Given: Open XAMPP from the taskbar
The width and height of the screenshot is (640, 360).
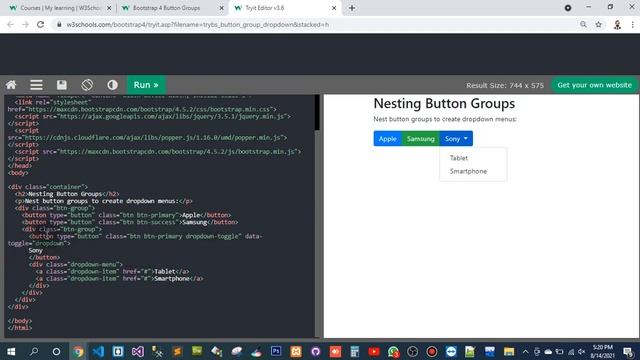Looking at the screenshot, I should coord(296,351).
